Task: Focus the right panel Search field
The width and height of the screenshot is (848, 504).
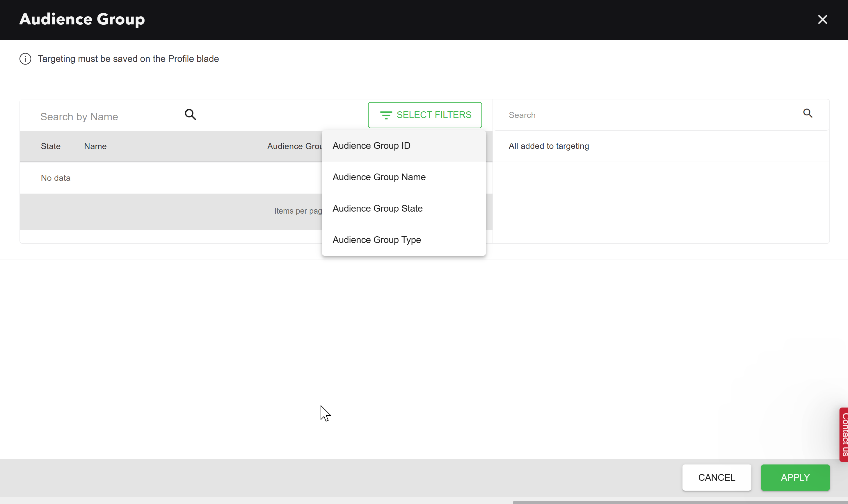Action: coord(646,115)
